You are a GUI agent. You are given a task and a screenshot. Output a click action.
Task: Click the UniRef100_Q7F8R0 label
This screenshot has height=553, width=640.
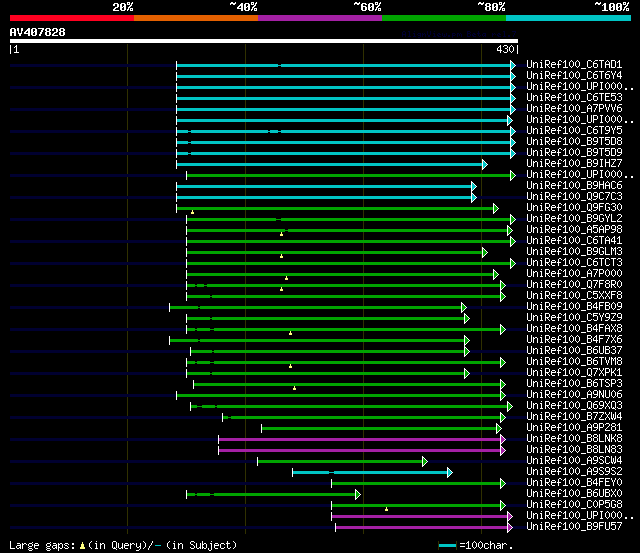tap(574, 285)
